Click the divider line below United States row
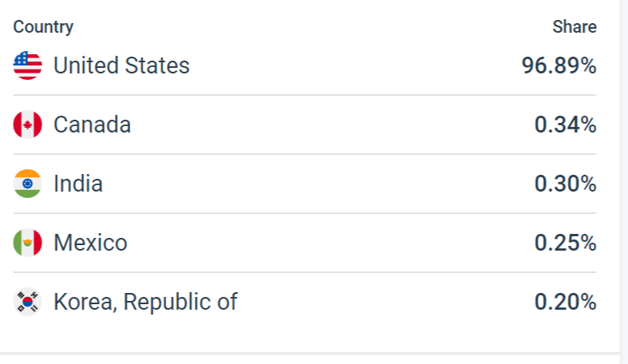The height and width of the screenshot is (364, 628). (304, 95)
